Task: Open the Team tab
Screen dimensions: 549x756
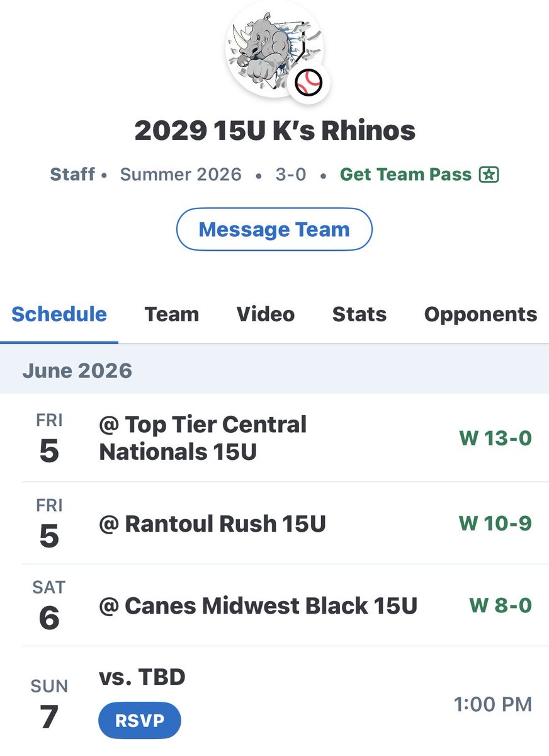Action: click(x=171, y=314)
